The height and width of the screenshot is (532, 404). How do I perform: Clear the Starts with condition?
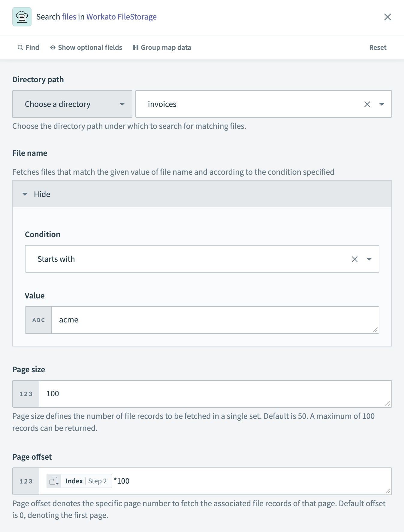click(354, 259)
